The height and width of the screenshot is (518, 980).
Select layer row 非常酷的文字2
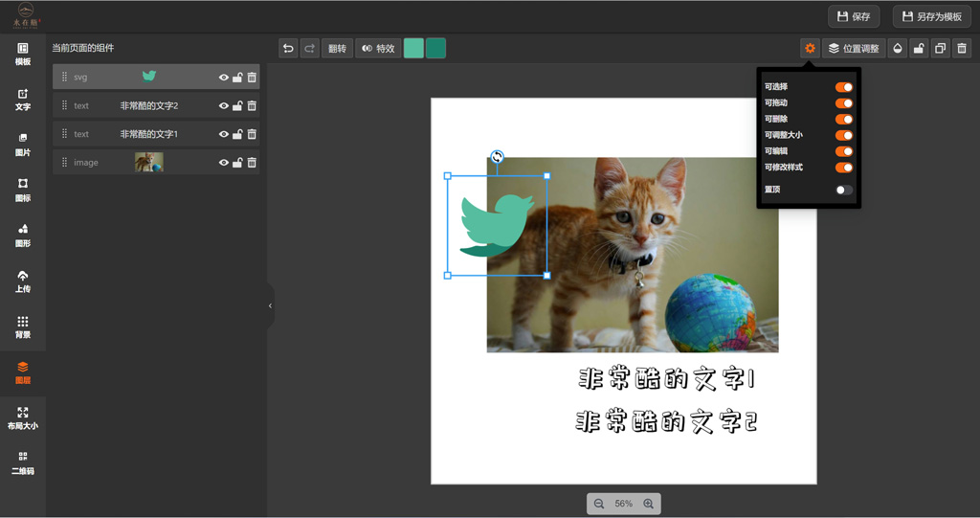(156, 105)
